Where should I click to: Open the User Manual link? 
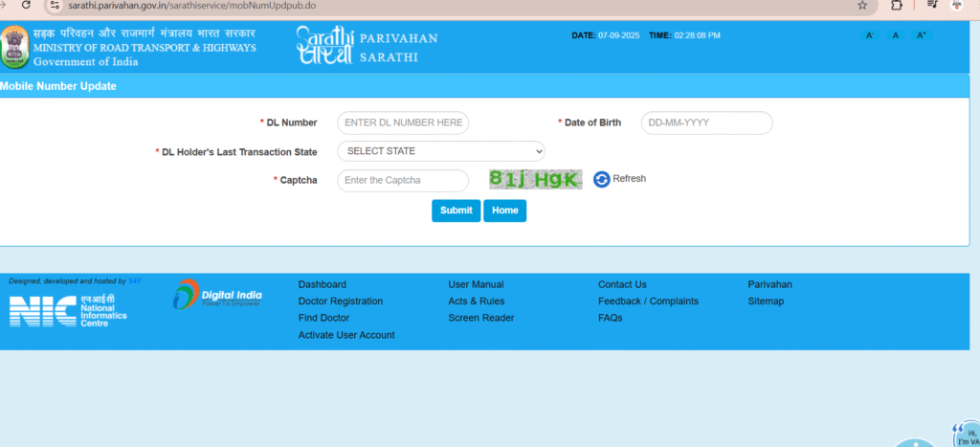click(476, 284)
